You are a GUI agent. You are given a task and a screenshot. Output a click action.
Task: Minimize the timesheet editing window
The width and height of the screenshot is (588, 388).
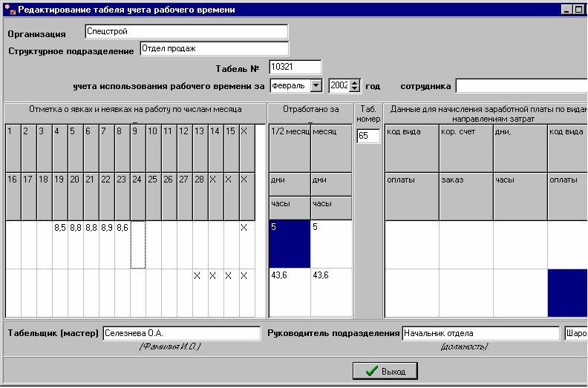(567, 10)
